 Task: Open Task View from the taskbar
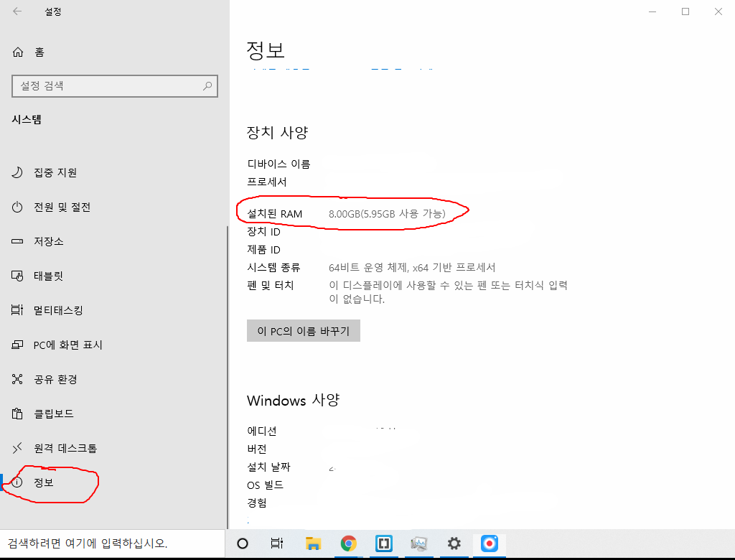277,543
